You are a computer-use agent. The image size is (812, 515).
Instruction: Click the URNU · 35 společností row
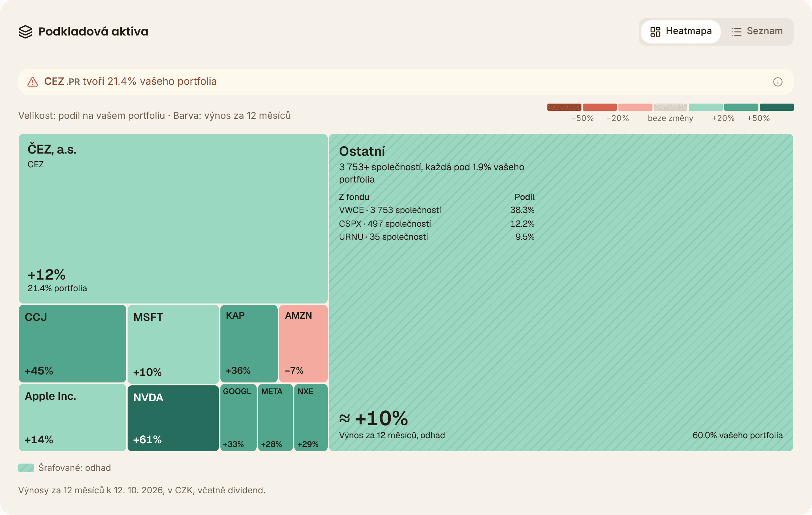tap(436, 237)
